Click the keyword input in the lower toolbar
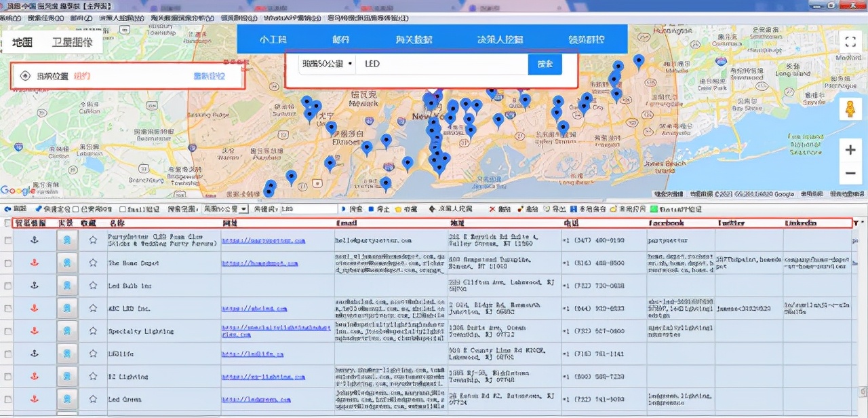868x418 pixels. coord(308,209)
